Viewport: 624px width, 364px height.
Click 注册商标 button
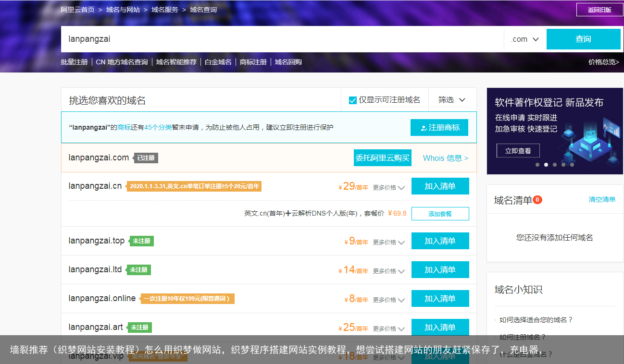439,128
